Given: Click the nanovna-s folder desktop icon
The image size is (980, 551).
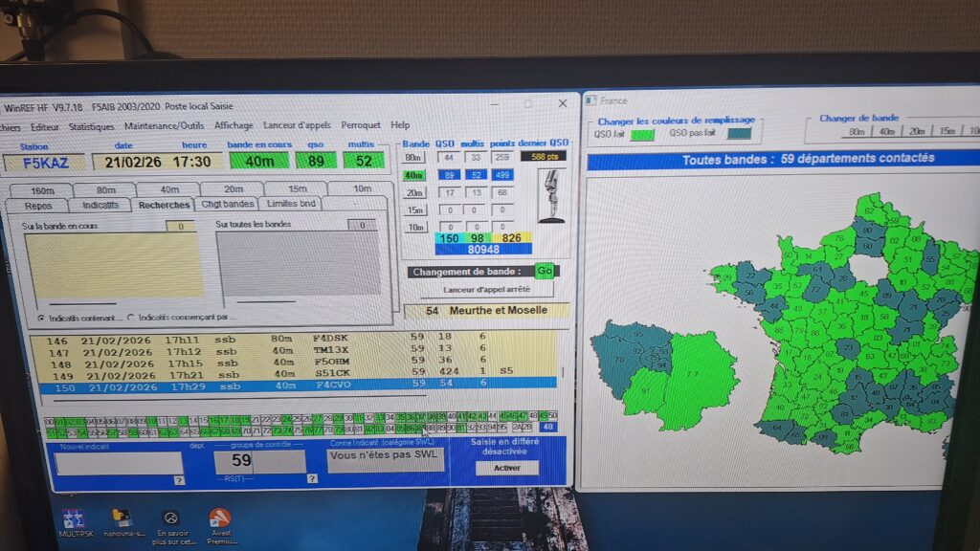Looking at the screenshot, I should coord(122,519).
